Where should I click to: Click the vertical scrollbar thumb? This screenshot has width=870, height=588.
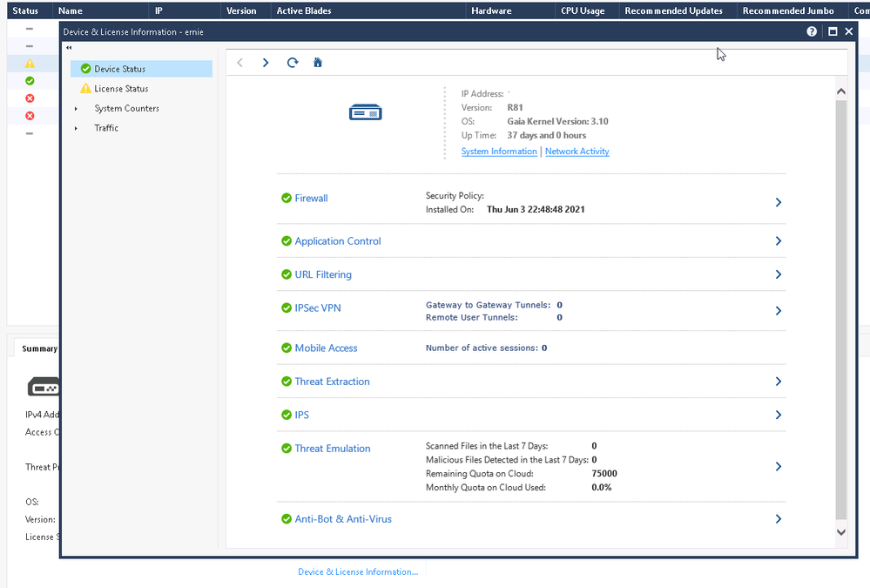pos(841,311)
